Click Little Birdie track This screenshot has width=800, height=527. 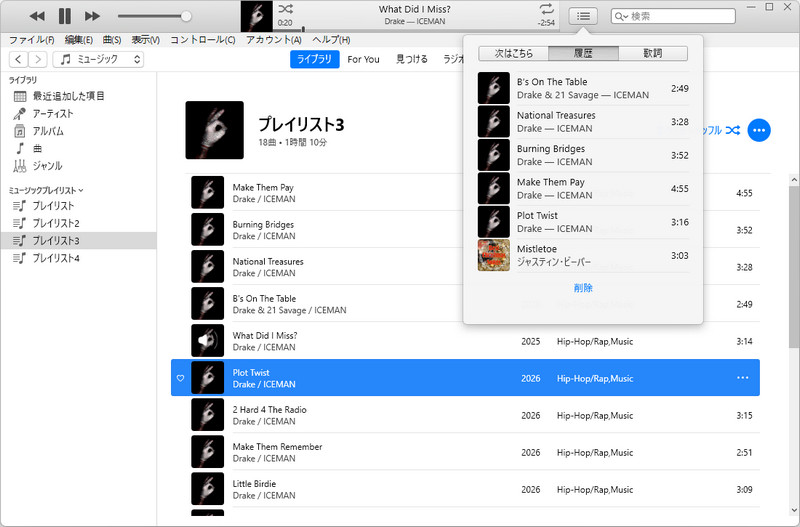465,489
